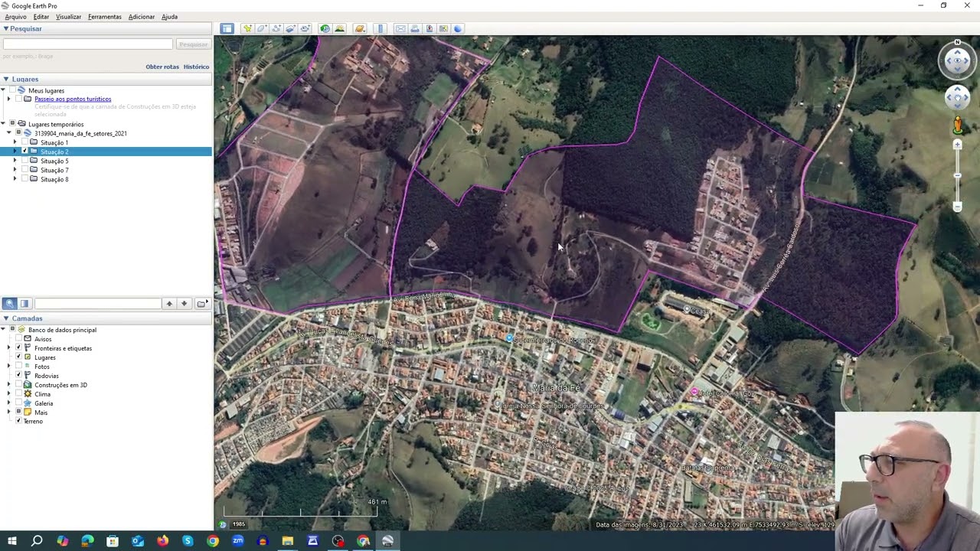Uncheck the Fronteiras e etiquetas layer
This screenshot has width=980, height=551.
click(18, 348)
